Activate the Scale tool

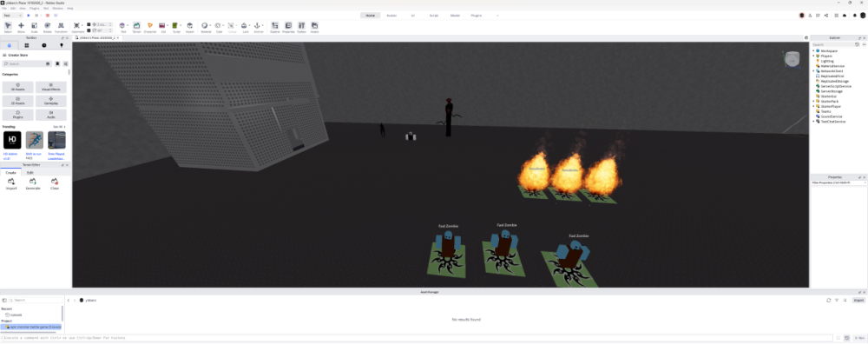click(x=35, y=28)
